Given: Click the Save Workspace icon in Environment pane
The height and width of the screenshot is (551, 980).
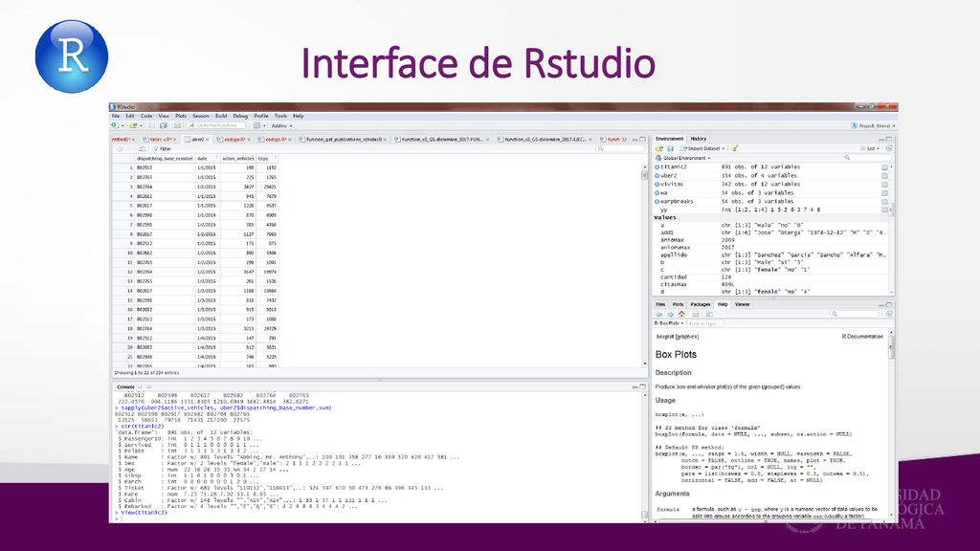Looking at the screenshot, I should 670,148.
